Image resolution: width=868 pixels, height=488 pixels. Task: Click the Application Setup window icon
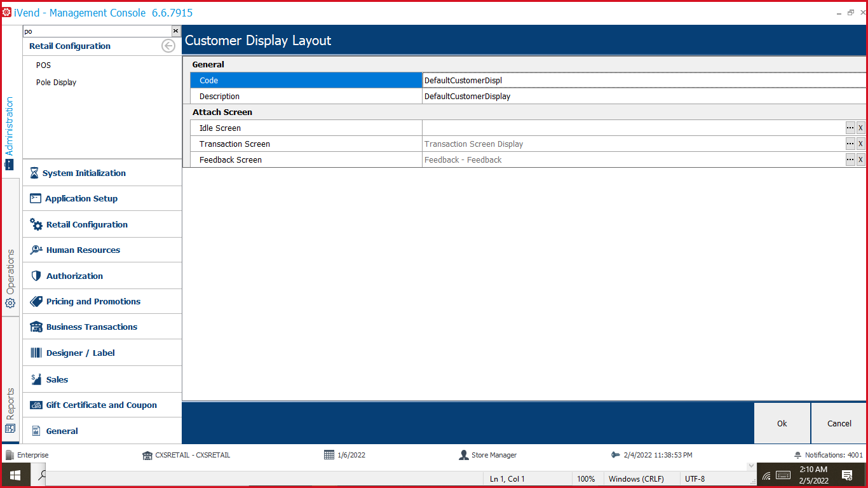pyautogui.click(x=36, y=198)
